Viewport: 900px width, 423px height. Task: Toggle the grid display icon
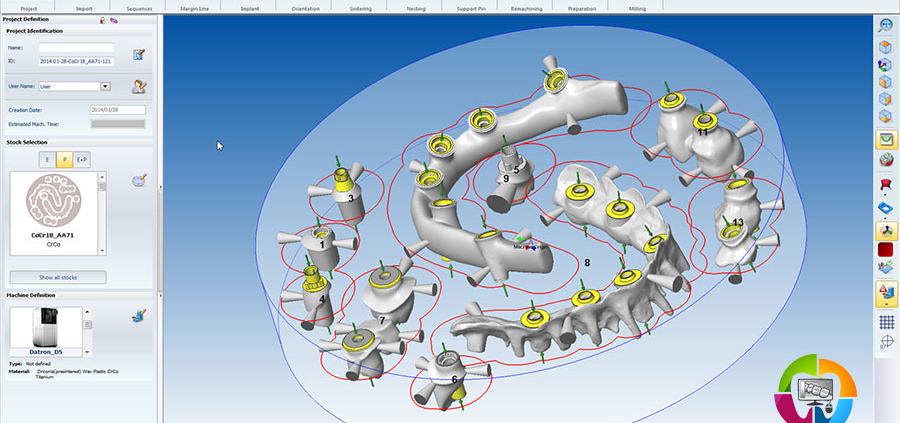coord(886,321)
